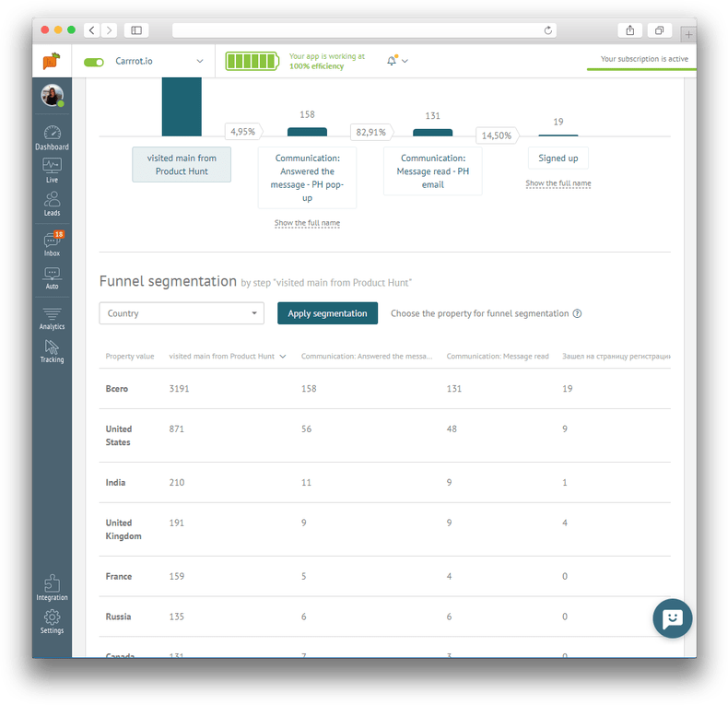Click the browser address bar
This screenshot has height=705, width=728.
[364, 30]
